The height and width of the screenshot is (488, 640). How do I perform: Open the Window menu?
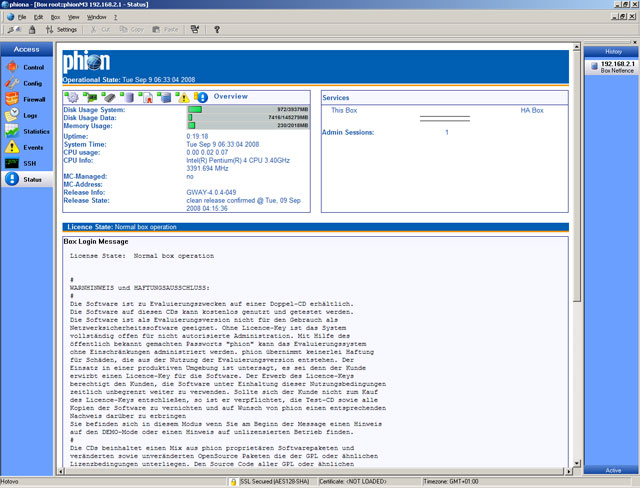point(96,17)
